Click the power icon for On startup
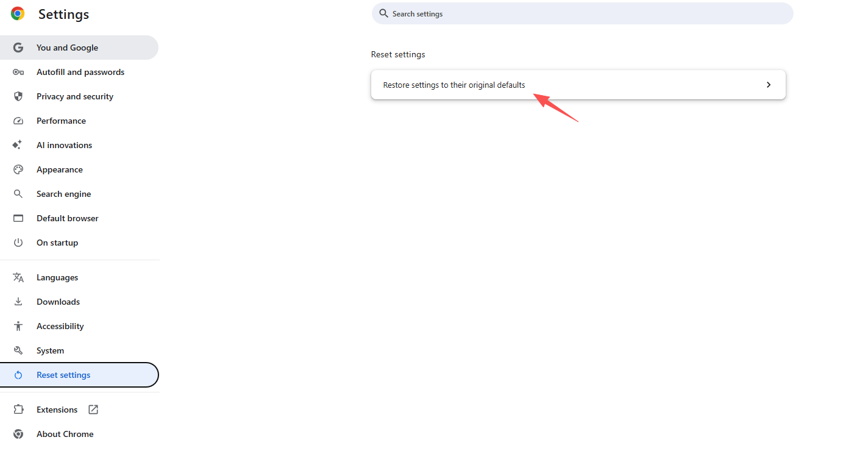This screenshot has height=451, width=868. (18, 243)
